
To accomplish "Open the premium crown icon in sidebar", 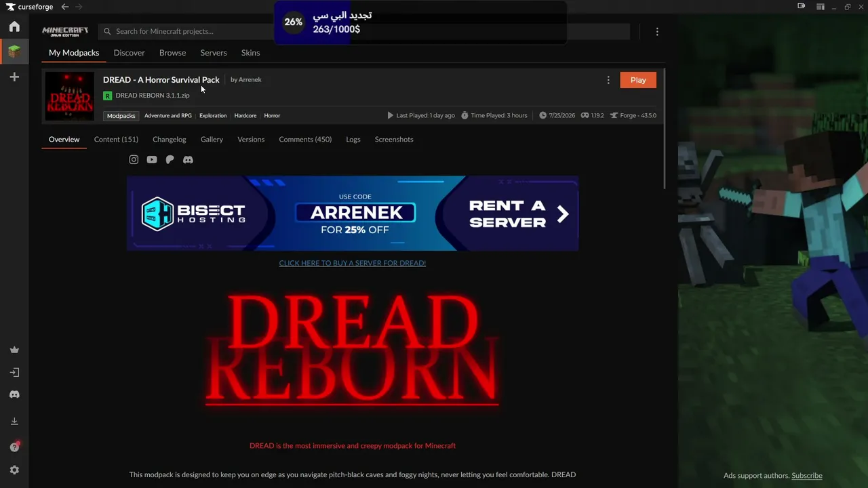I will 14,350.
